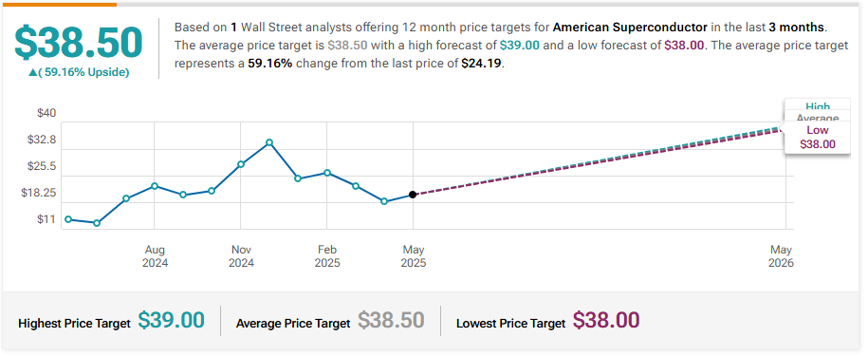This screenshot has height=356, width=868.
Task: Click the Highest Price Target $39.00 value
Action: tap(171, 320)
